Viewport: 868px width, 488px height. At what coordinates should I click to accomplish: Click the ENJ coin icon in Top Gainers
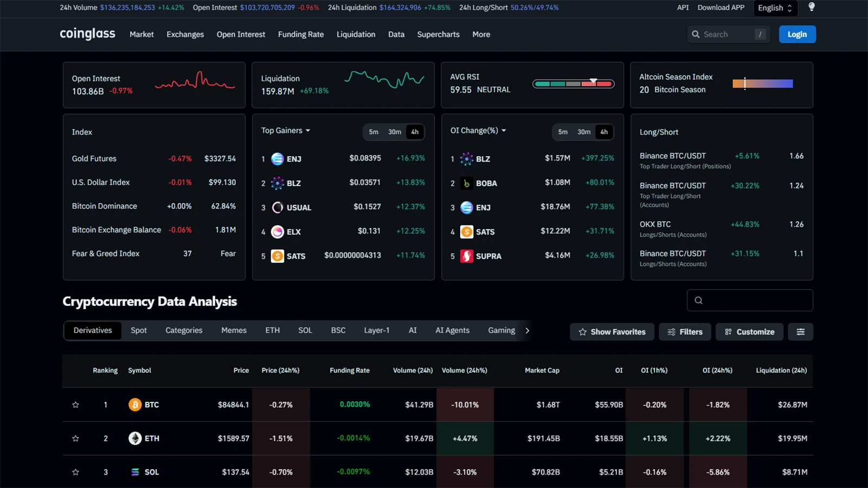tap(277, 159)
